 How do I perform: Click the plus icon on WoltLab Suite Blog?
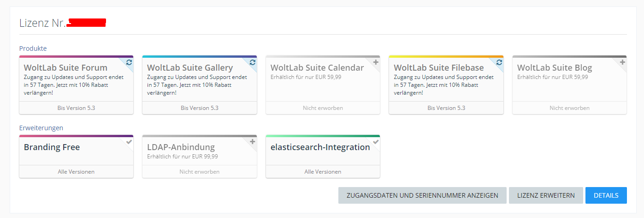click(x=622, y=62)
